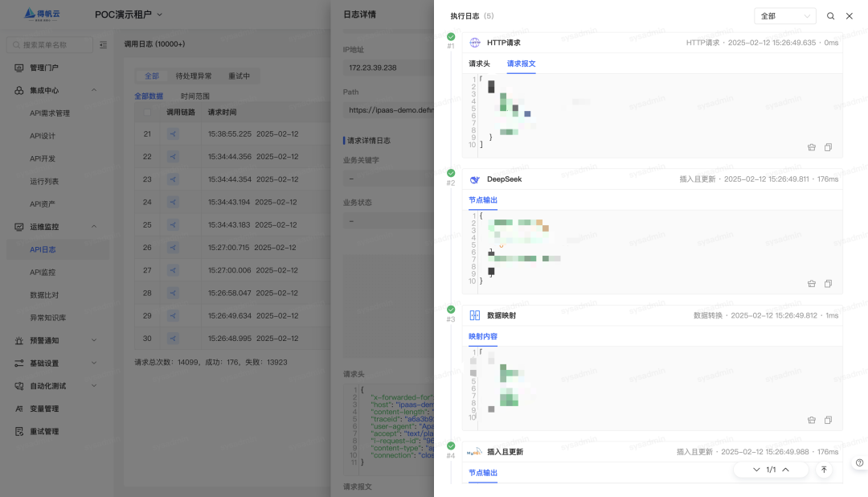Select the 节点输出 tab under 插入且更新
868x497 pixels.
point(483,473)
